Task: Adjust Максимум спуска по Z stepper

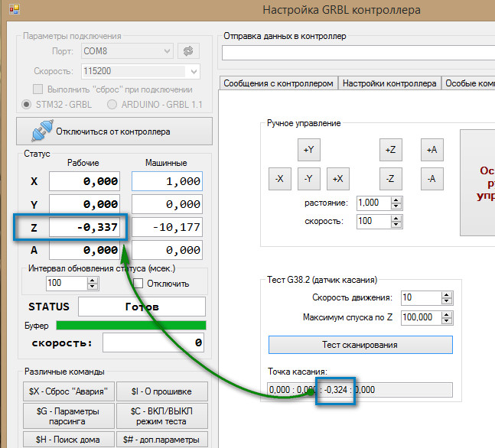Action: point(446,317)
